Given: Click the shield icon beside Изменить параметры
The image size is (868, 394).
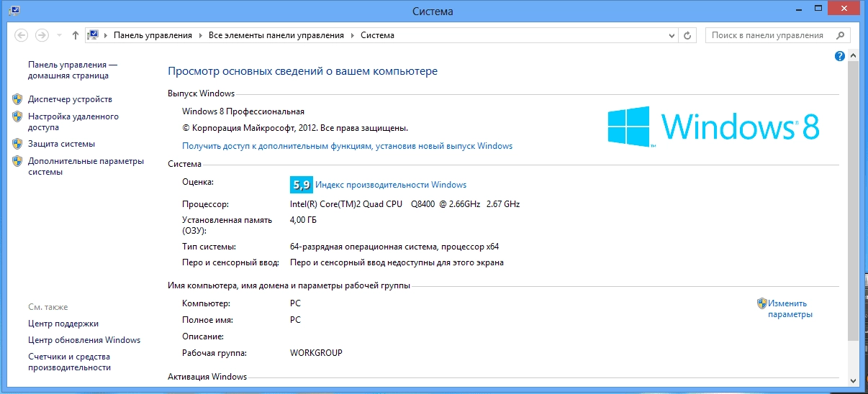Looking at the screenshot, I should (761, 303).
